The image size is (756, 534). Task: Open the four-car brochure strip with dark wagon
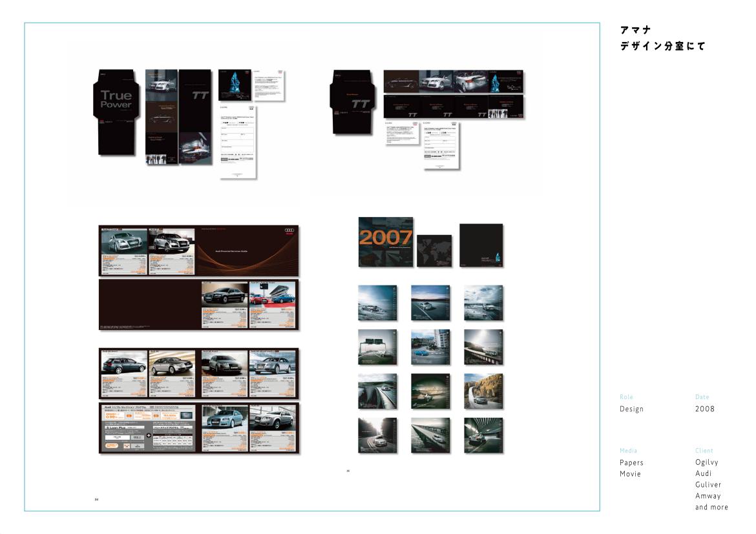coord(198,373)
